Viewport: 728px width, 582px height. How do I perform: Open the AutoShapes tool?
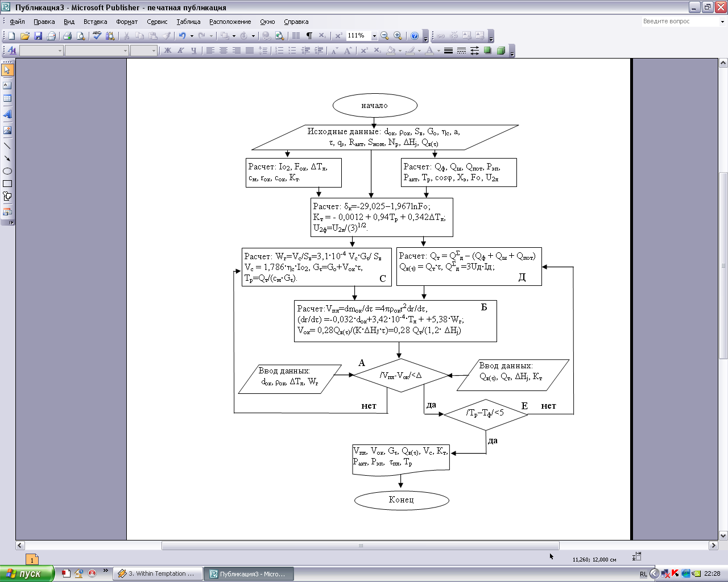pos(7,196)
